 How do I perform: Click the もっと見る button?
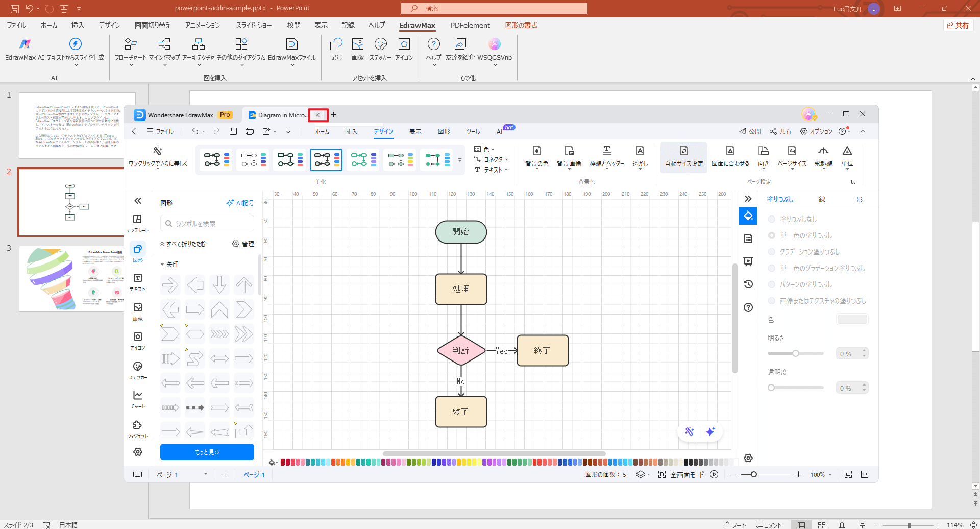tap(207, 452)
